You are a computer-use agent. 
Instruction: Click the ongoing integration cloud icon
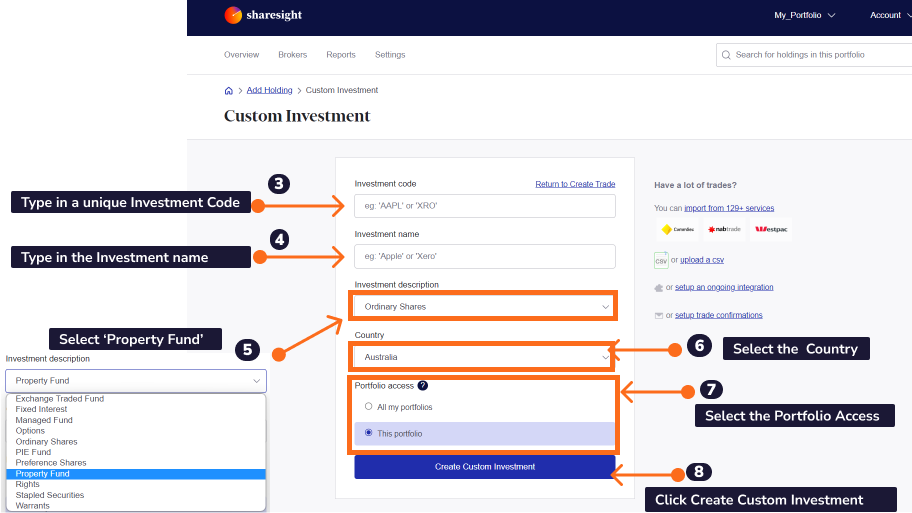(658, 288)
